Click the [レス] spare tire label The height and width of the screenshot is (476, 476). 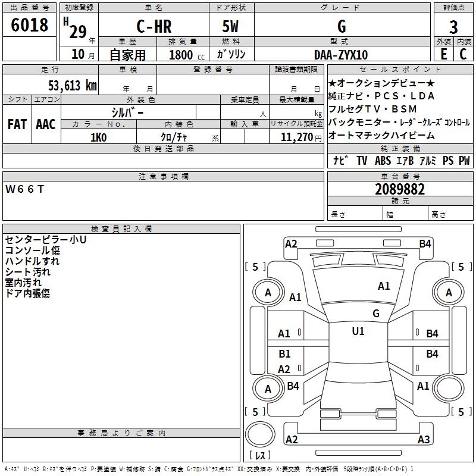[x=259, y=455]
